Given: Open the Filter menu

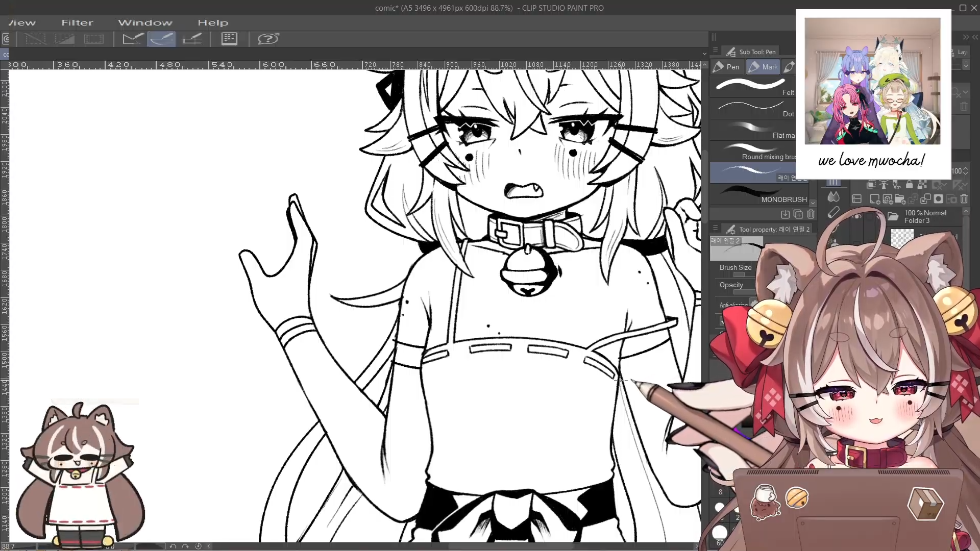Looking at the screenshot, I should 77,22.
